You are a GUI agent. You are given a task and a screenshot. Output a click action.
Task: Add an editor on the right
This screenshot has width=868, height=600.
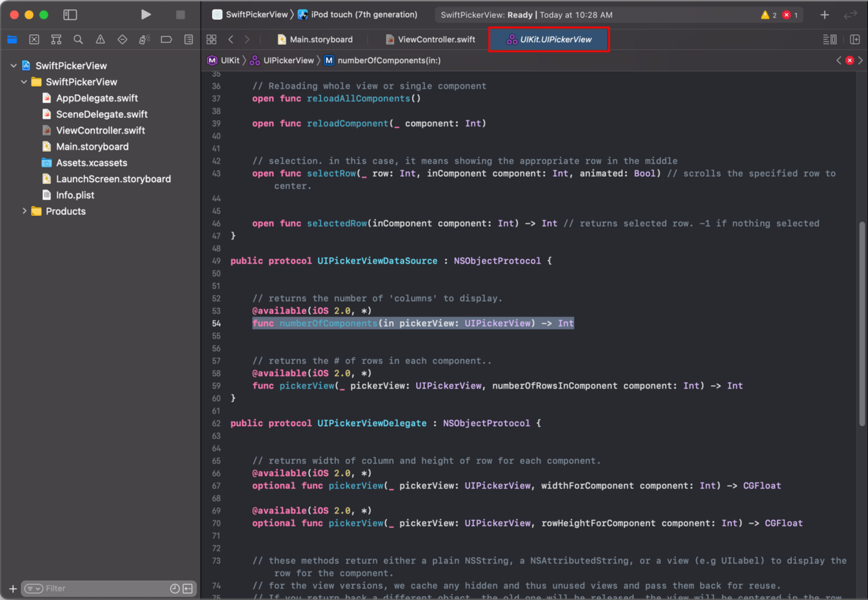pyautogui.click(x=855, y=39)
